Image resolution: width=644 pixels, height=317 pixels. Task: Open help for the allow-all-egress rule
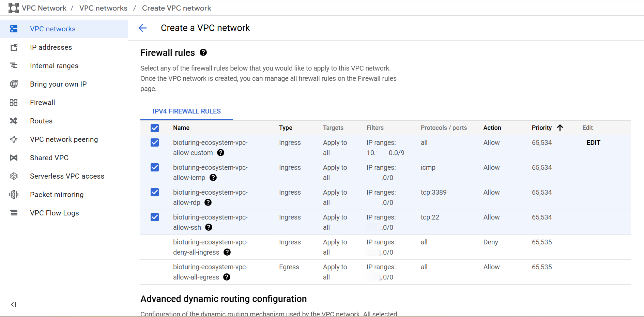point(227,277)
